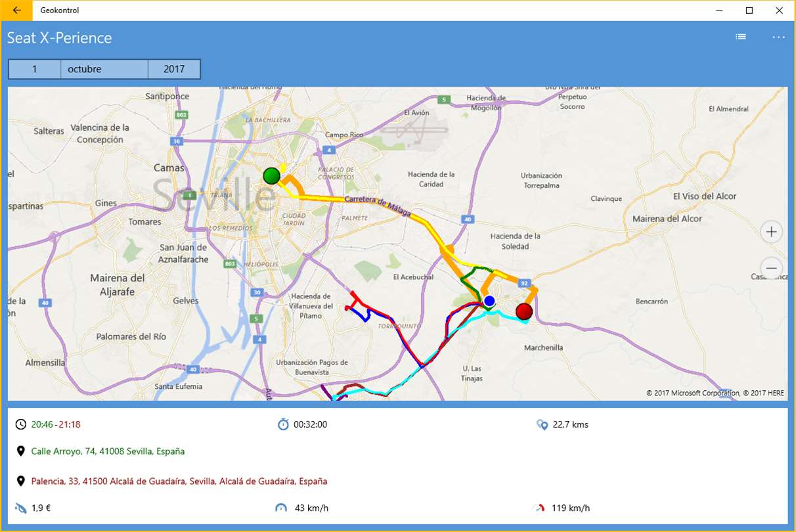Click the cost value 1,9 €
This screenshot has height=532, width=796.
pos(42,508)
